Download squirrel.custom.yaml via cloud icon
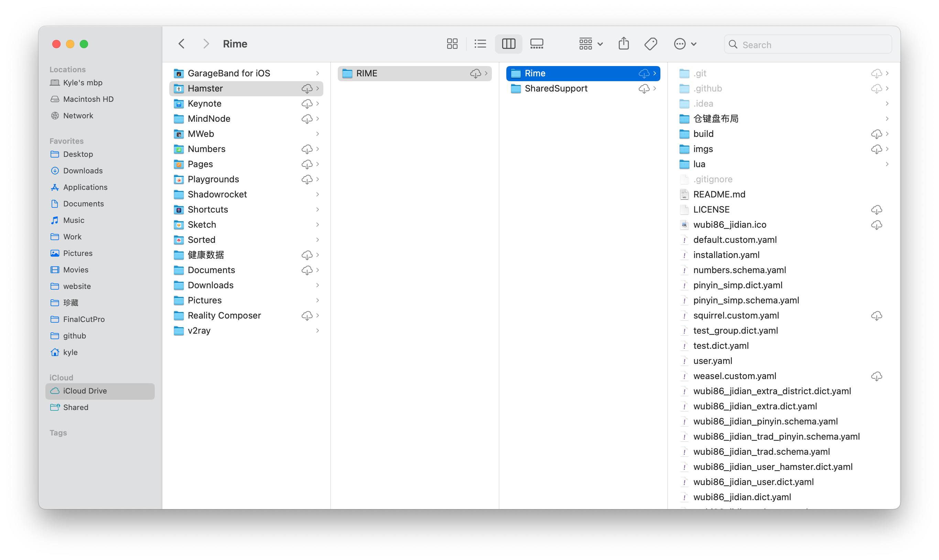The height and width of the screenshot is (560, 939). pyautogui.click(x=876, y=315)
